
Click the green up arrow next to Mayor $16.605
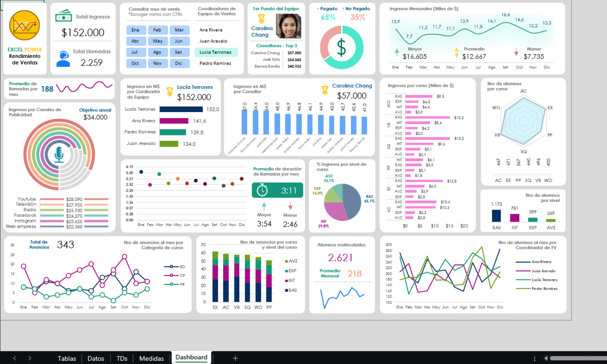(x=397, y=52)
